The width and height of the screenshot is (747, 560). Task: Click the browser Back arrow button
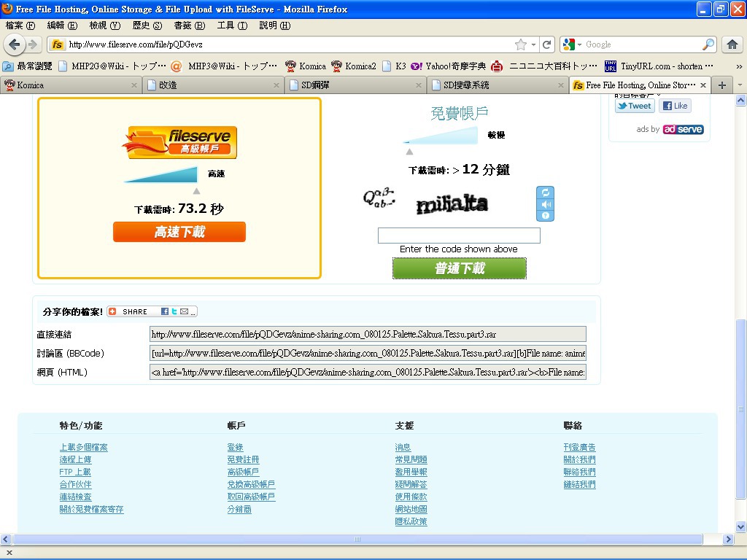[15, 44]
